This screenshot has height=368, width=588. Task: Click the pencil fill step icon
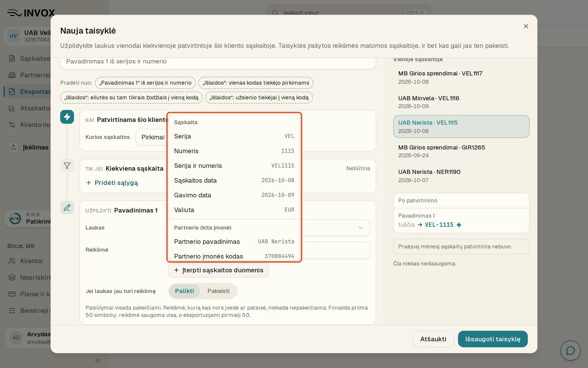(67, 208)
